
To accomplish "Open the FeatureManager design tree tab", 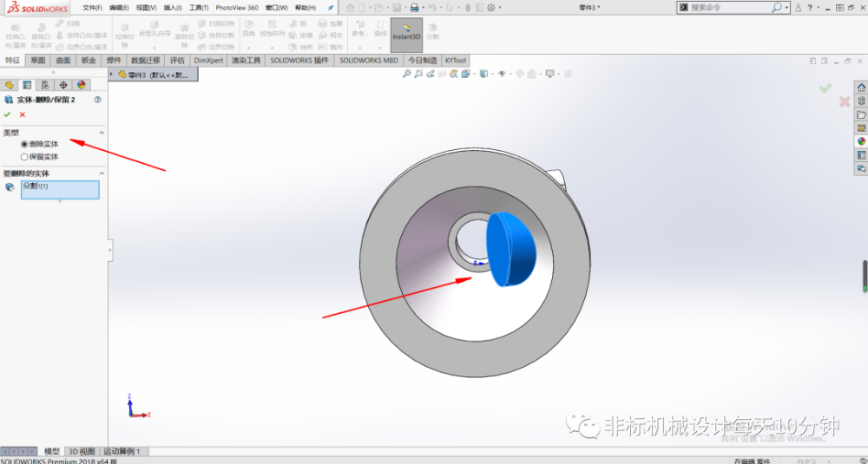I will 9,85.
